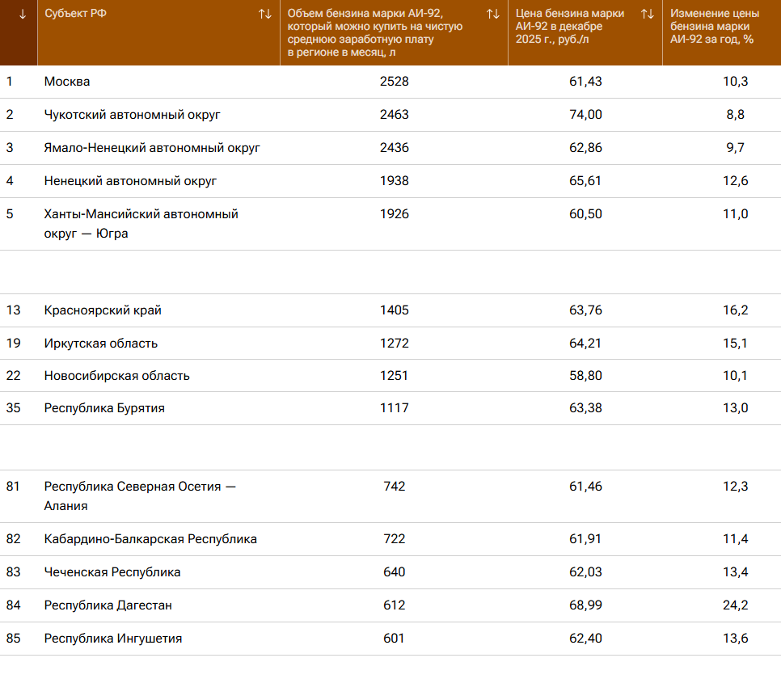Screen dimensions: 781x700
Task: Click Республика Северная Осетия — Алания
Action: [x=140, y=496]
